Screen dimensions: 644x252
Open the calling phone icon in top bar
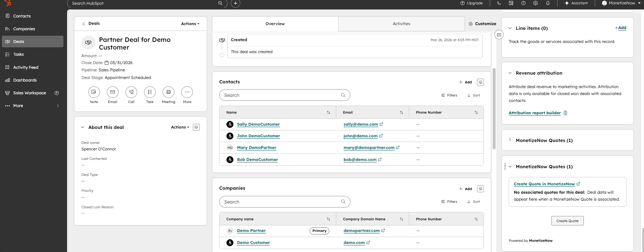point(499,3)
